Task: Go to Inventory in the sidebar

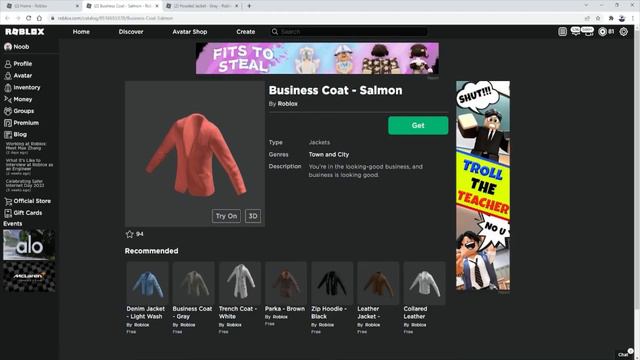Action: point(22,87)
